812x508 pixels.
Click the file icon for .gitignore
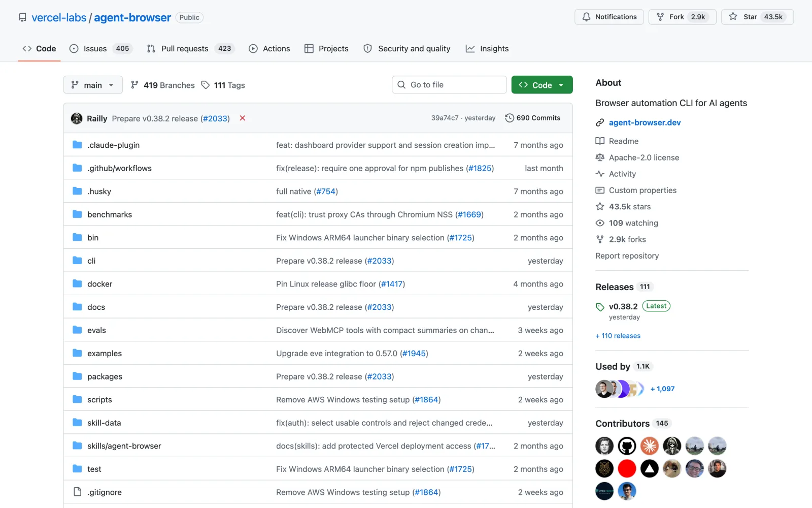[x=77, y=492]
